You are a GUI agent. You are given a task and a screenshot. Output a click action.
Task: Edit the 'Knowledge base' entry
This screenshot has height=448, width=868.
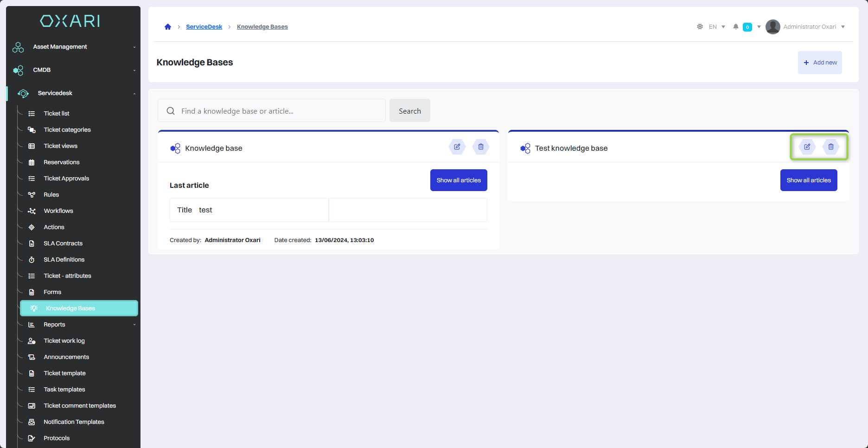457,147
